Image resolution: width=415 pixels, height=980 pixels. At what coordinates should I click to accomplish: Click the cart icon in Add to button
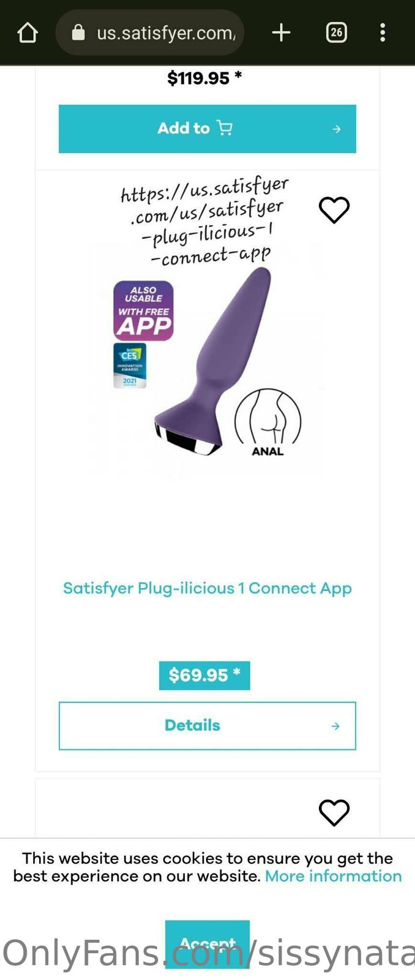pos(225,128)
